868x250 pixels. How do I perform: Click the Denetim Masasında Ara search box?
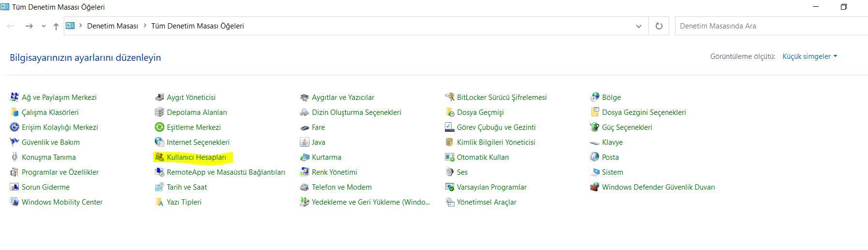771,26
